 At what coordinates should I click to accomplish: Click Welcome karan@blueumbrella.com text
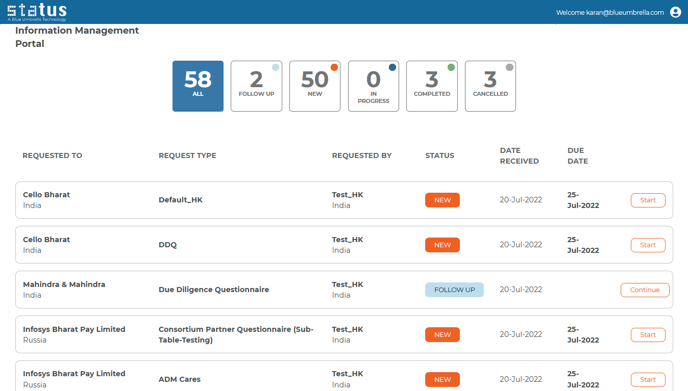(x=610, y=12)
